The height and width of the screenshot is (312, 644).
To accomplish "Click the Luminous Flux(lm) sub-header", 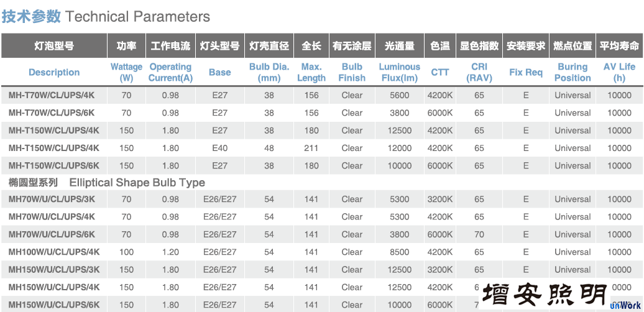I will click(399, 72).
